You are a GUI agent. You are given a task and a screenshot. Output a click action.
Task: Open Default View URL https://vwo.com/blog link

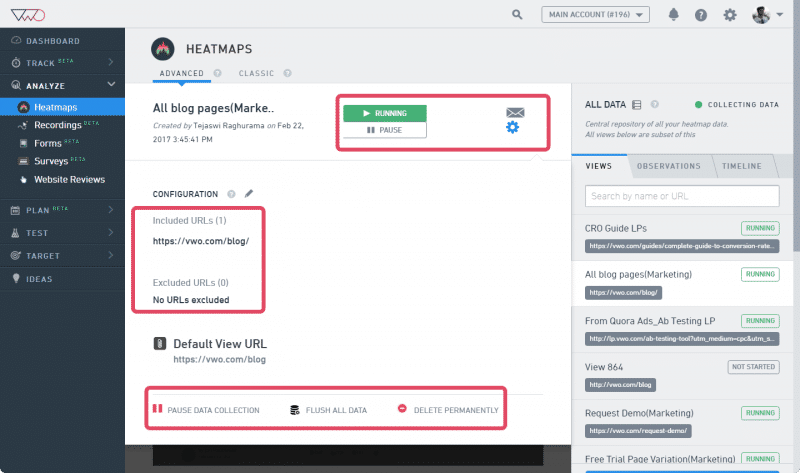(x=219, y=359)
